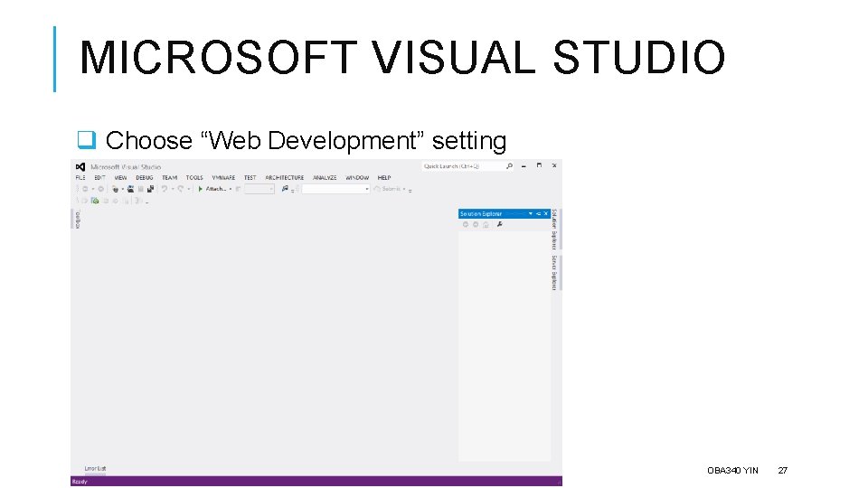Open the VIEW menu
868x488 pixels.
point(120,178)
